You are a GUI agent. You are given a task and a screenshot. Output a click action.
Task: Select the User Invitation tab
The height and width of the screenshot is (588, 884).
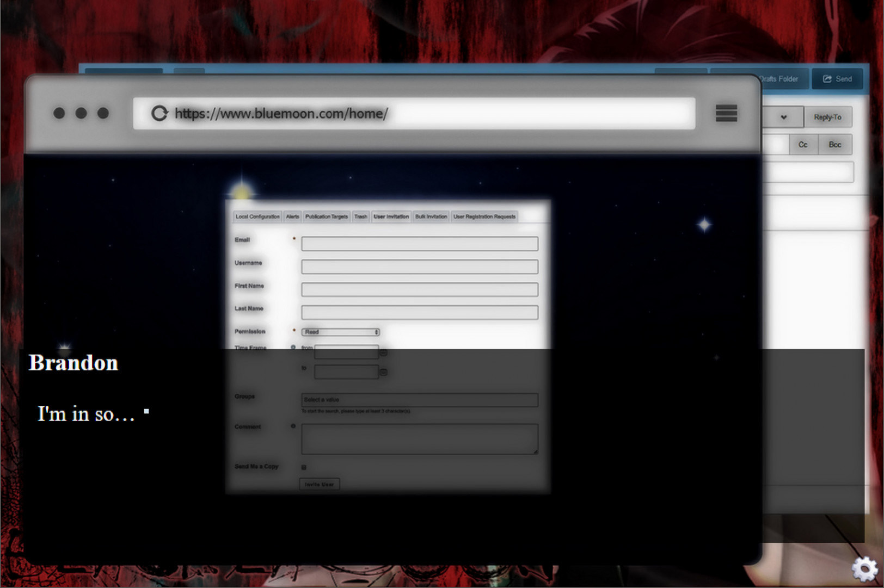[x=391, y=216]
